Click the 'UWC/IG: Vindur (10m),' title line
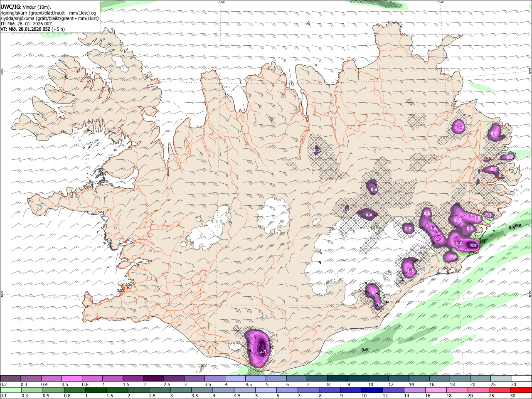Screen dimensions: 532x399 pos(26,7)
